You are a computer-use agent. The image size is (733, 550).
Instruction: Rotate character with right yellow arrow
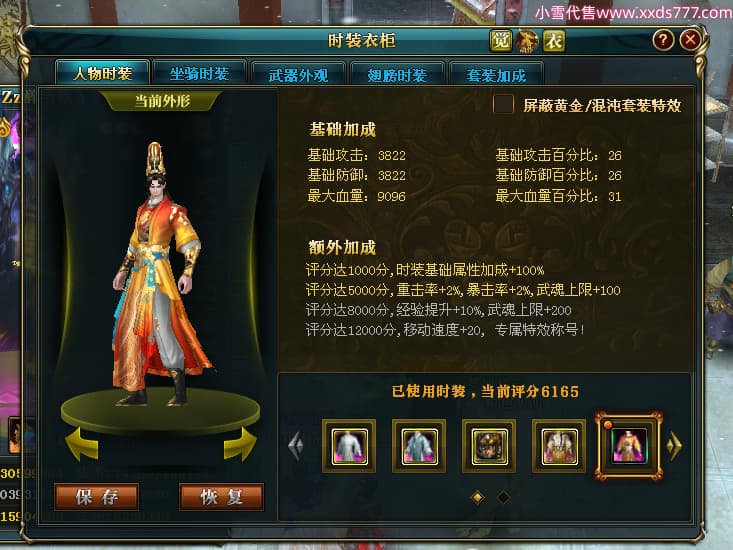point(240,444)
